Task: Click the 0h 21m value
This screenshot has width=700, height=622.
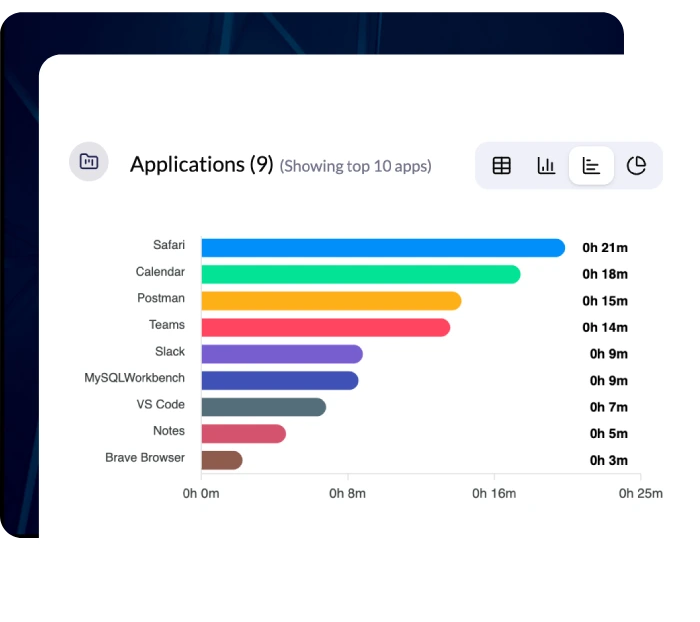Action: pyautogui.click(x=605, y=248)
